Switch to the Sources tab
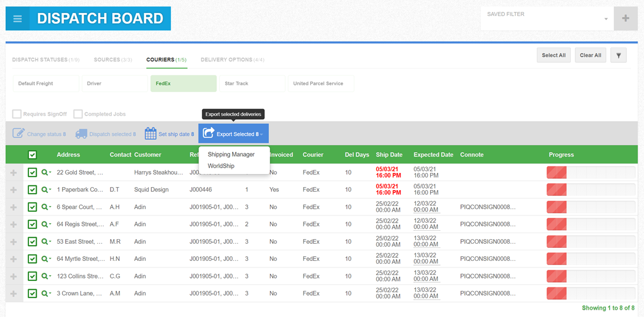Image resolution: width=644 pixels, height=317 pixels. coord(113,60)
